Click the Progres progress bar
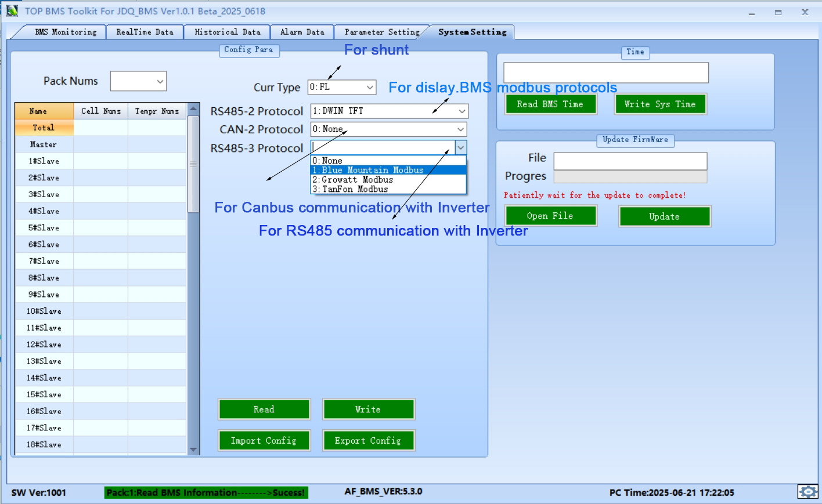The width and height of the screenshot is (822, 504). [630, 176]
